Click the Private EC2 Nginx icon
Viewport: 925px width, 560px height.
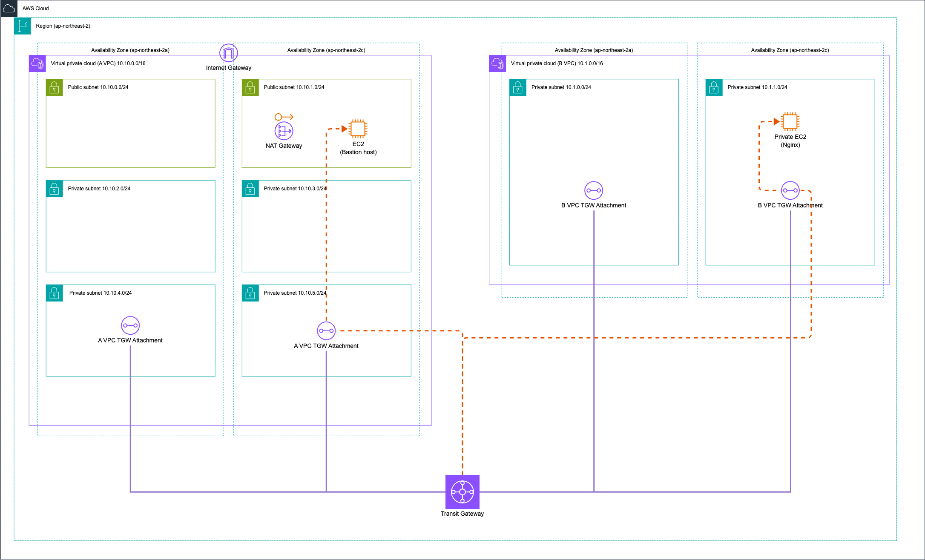pos(790,121)
